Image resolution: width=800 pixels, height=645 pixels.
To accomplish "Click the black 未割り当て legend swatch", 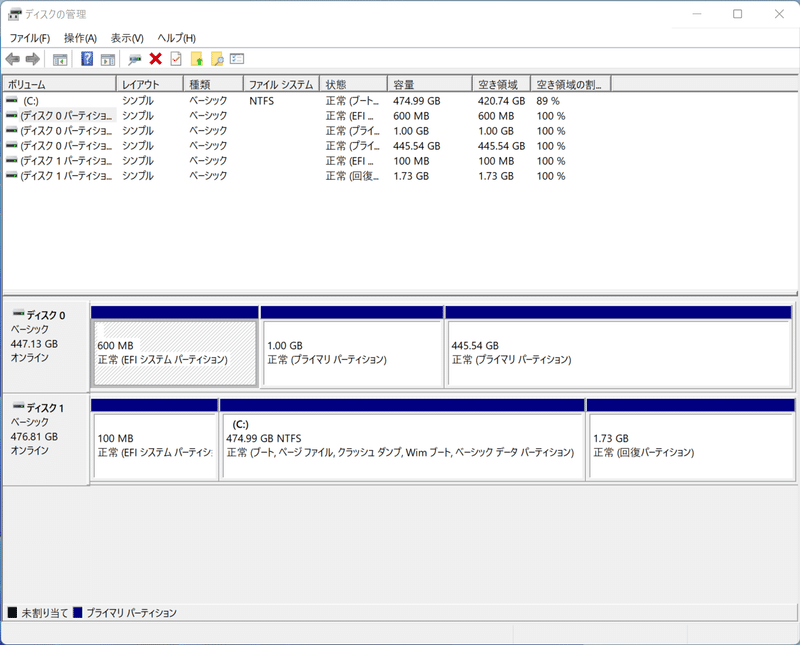I will [12, 612].
